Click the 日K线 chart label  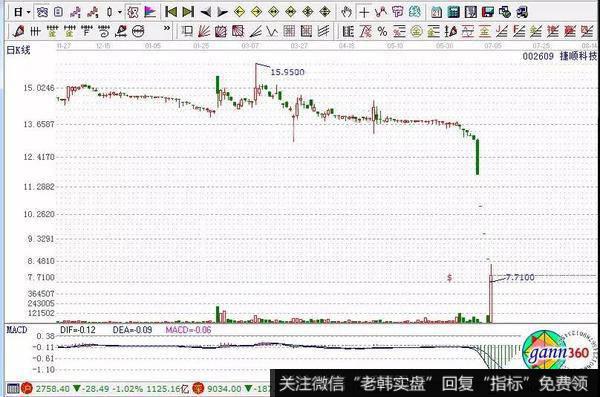click(18, 50)
